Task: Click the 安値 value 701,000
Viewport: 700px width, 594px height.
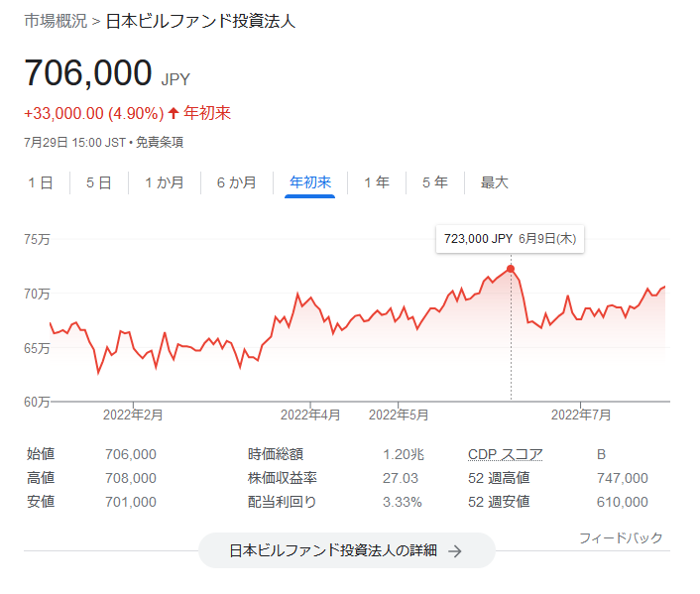Action: click(x=131, y=502)
